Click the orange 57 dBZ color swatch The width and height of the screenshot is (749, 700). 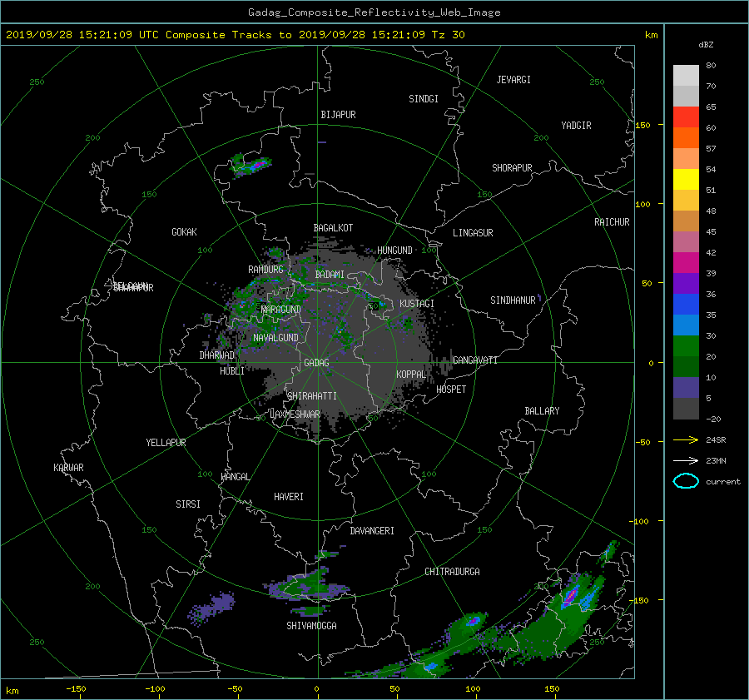686,137
